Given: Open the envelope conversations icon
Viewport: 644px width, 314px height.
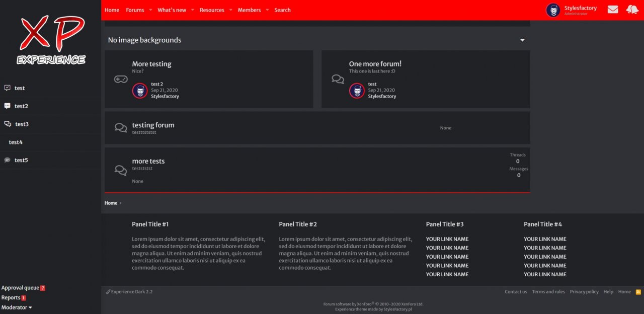Looking at the screenshot, I should pyautogui.click(x=612, y=10).
